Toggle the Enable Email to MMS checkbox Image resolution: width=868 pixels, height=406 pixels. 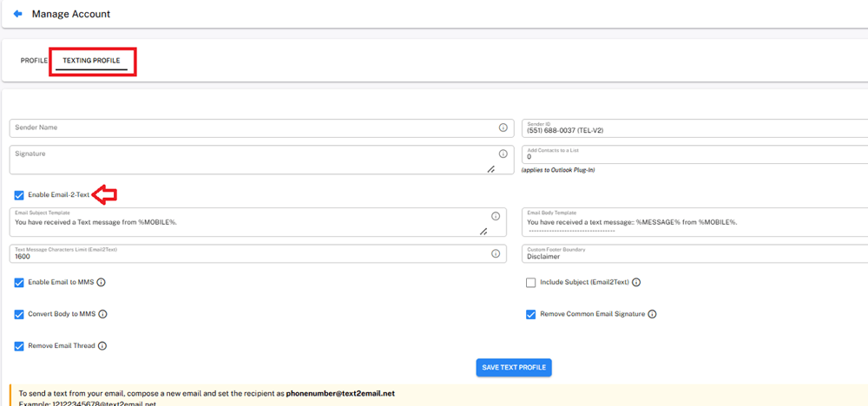[x=19, y=283]
